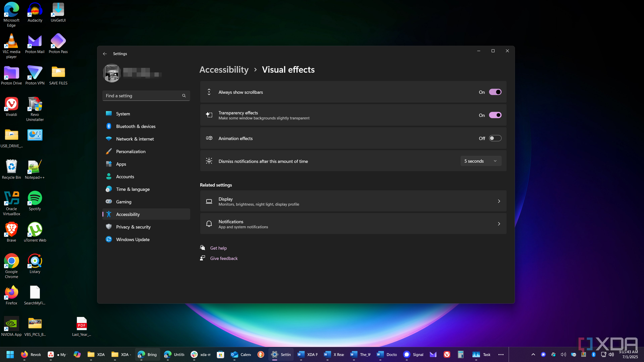Select Firefox desktop icon

coord(11,295)
